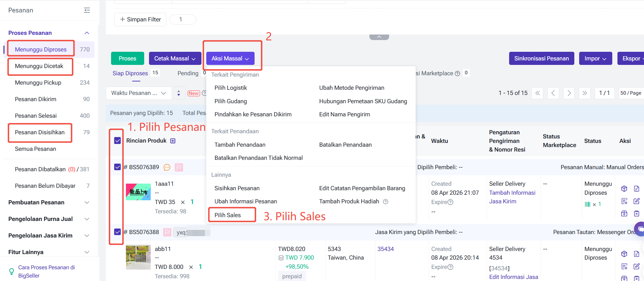This screenshot has width=644, height=281.
Task: Click the Simpan Filter button
Action: tap(140, 19)
